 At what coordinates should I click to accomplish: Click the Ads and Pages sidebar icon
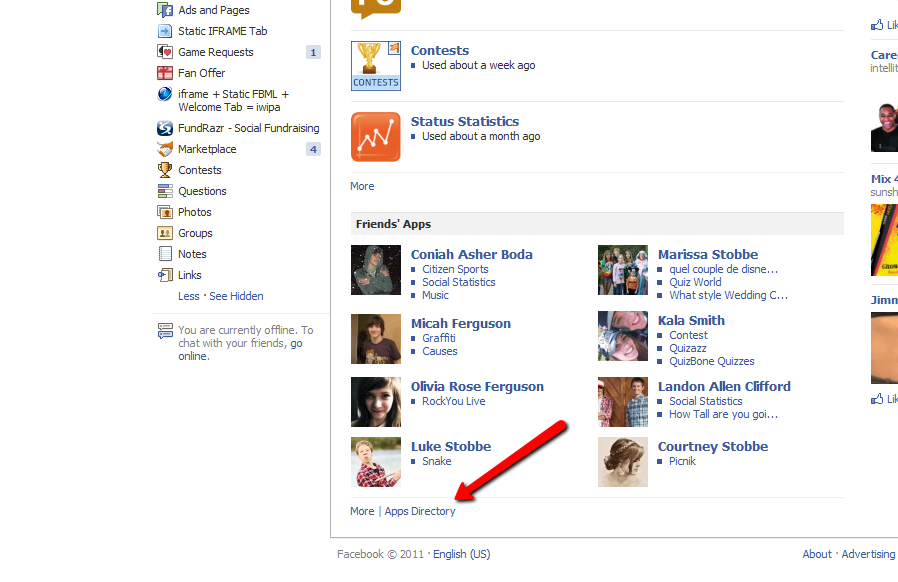(x=165, y=10)
